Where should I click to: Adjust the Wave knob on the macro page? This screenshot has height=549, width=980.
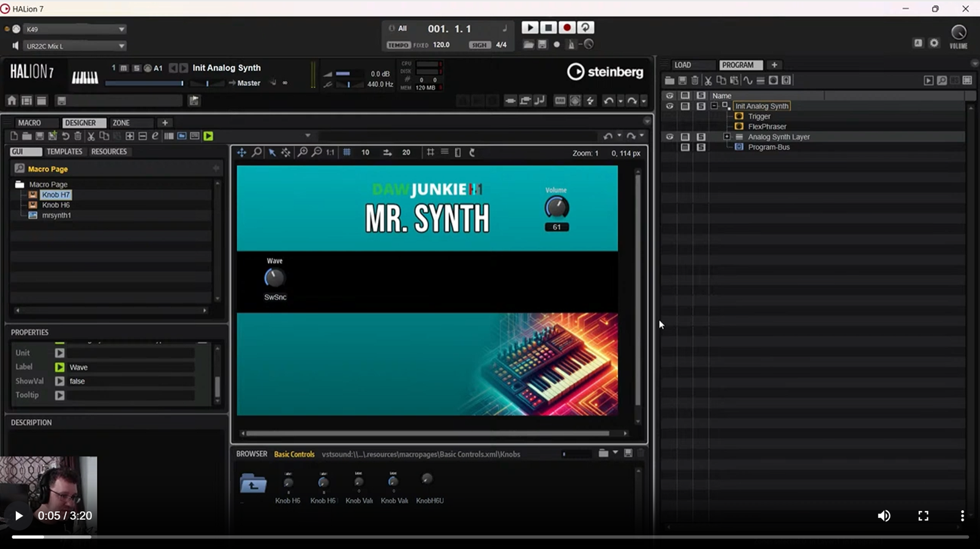pos(274,278)
